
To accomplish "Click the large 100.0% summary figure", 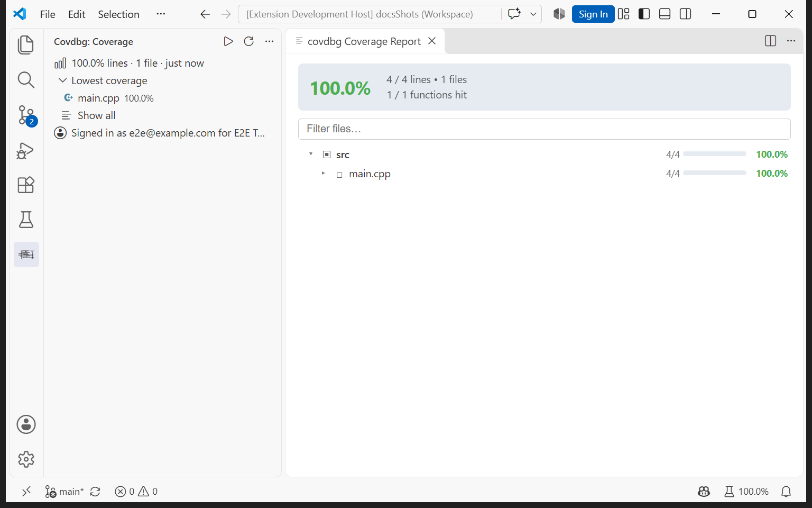I will point(340,88).
